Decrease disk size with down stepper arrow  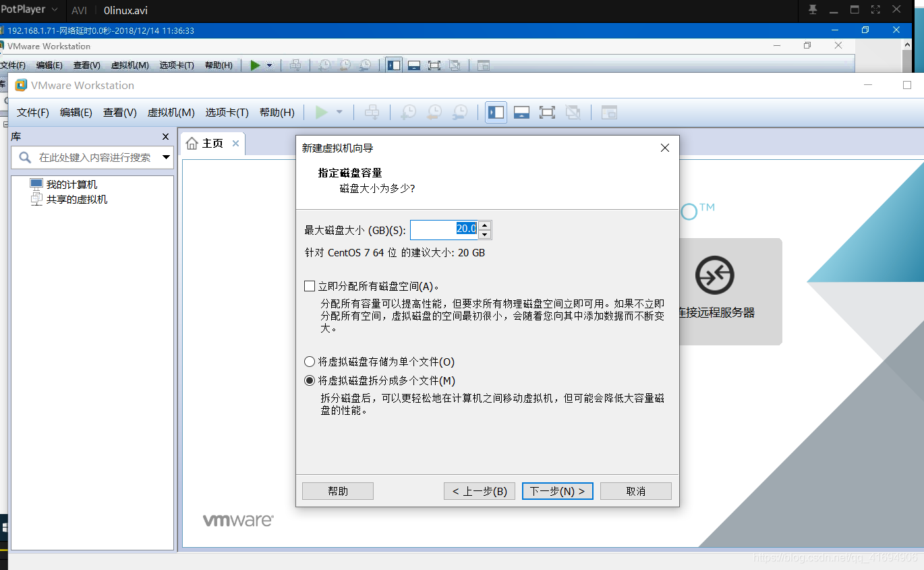485,235
